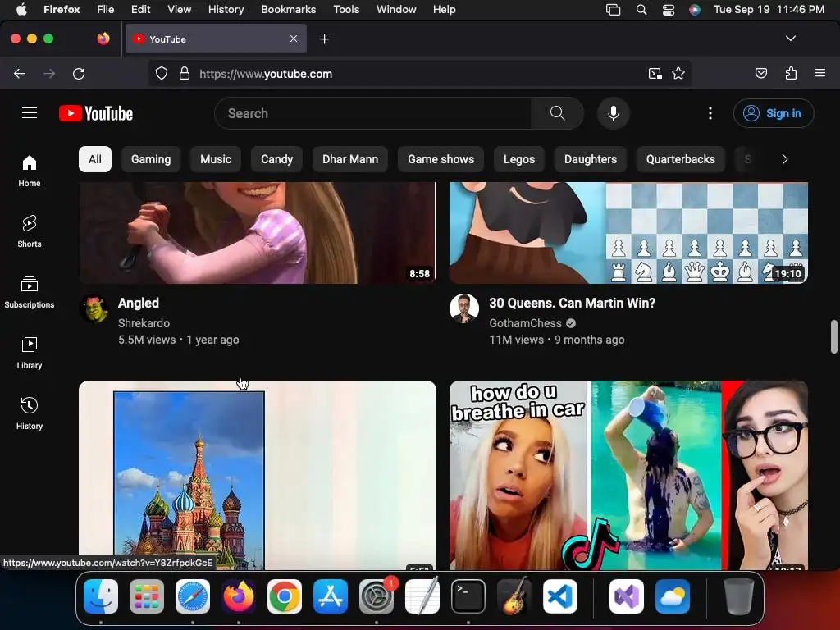Open Visual Studio Code from dock

tap(559, 596)
